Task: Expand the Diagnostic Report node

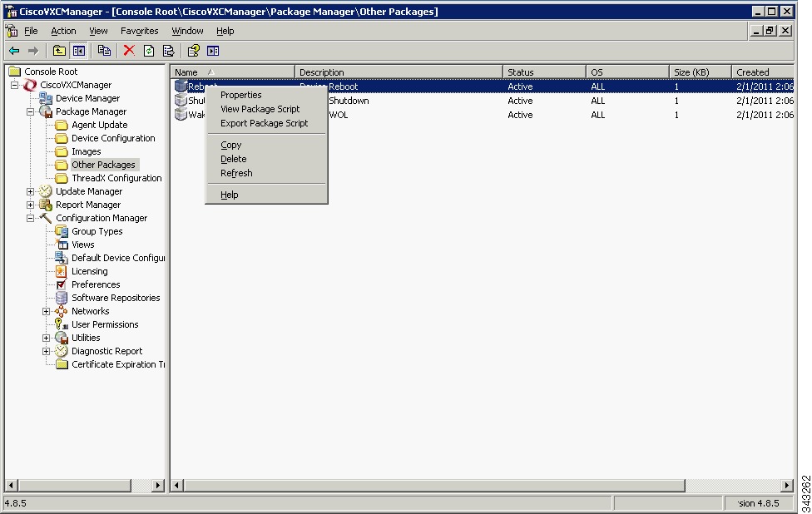Action: 46,352
